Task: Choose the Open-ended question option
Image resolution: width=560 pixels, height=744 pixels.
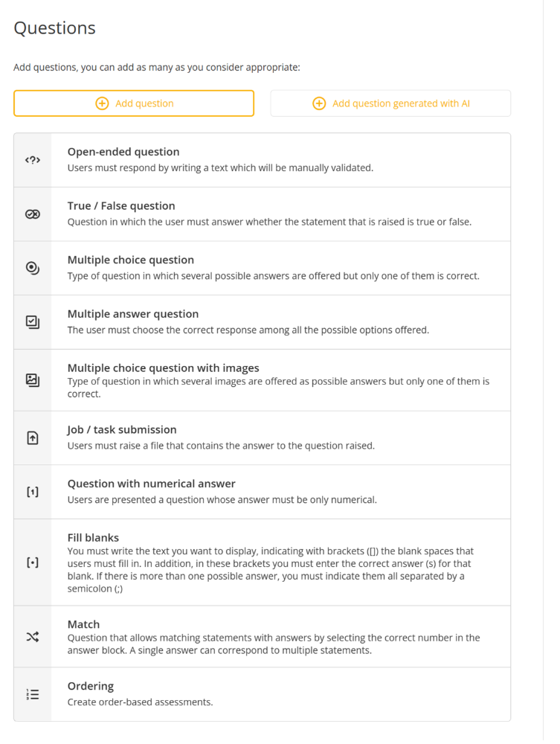Action: point(123,153)
